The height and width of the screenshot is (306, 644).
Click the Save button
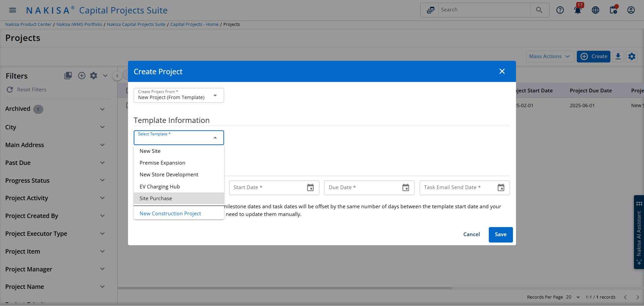point(500,234)
